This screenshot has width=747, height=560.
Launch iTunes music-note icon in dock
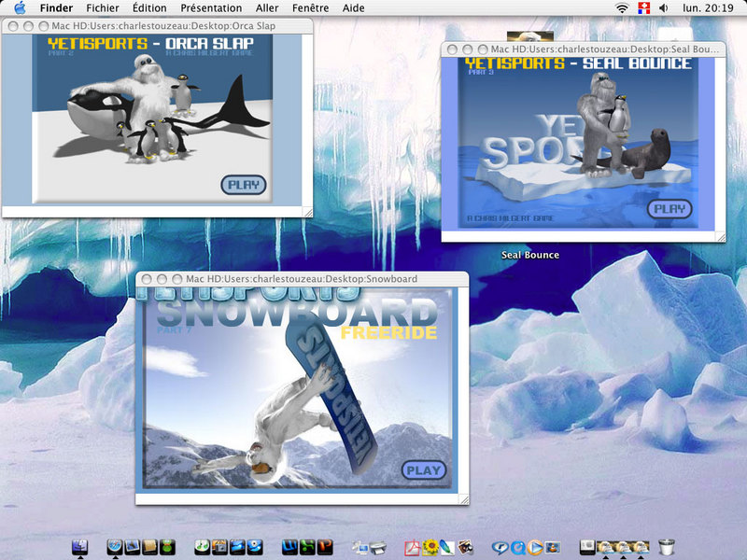[x=203, y=547]
